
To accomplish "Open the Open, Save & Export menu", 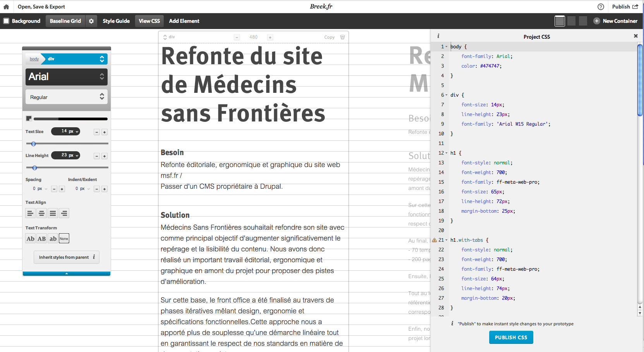I will pyautogui.click(x=41, y=7).
